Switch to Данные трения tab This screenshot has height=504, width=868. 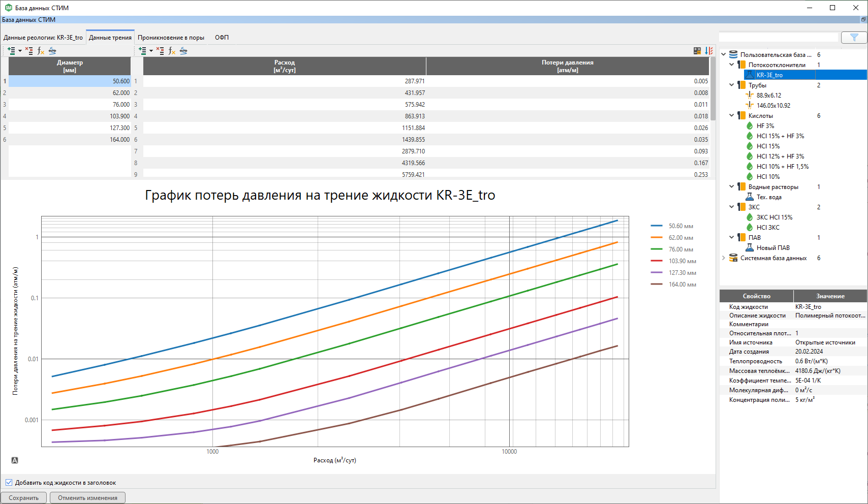click(110, 38)
